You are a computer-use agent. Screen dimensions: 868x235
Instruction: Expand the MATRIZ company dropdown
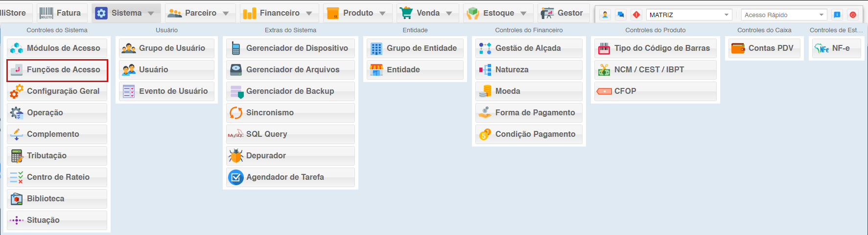(727, 15)
